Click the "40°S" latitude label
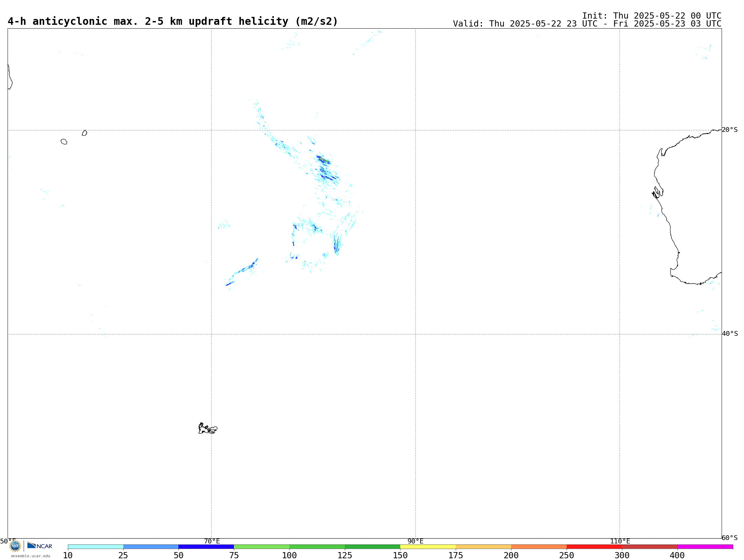This screenshot has width=744, height=560. [730, 333]
